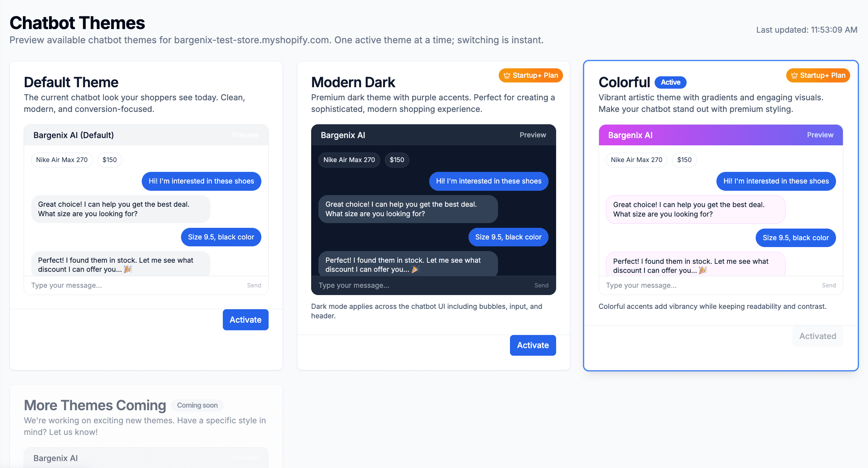The image size is (868, 468).
Task: Click the $150 chip in the Colorful preview
Action: pos(684,160)
